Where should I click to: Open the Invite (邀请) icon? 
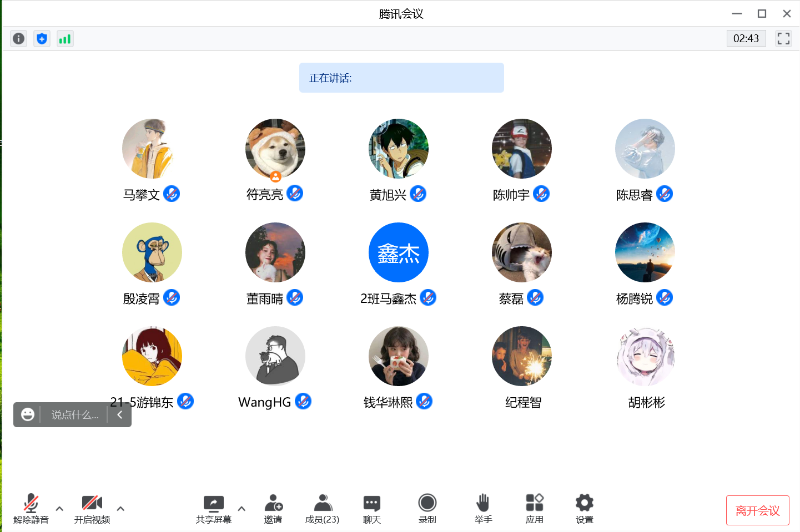(x=273, y=508)
